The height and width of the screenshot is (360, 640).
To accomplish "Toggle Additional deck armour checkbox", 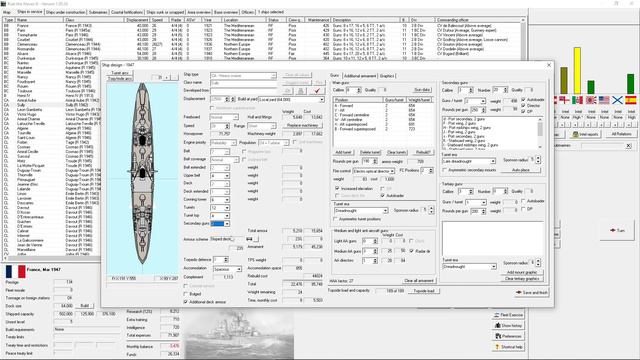I will coord(186,302).
